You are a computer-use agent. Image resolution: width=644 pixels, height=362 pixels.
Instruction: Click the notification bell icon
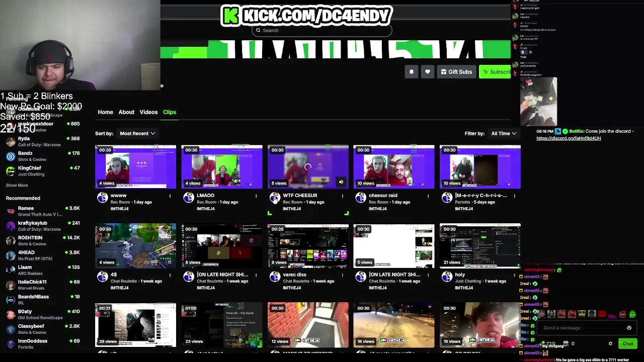tap(411, 72)
